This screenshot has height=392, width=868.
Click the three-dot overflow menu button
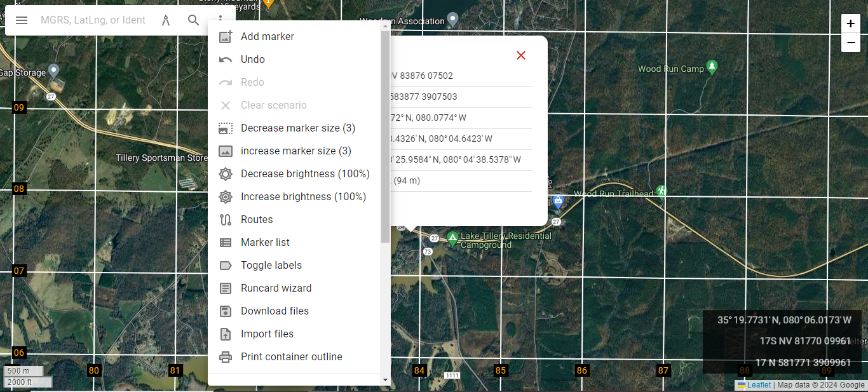tap(221, 20)
